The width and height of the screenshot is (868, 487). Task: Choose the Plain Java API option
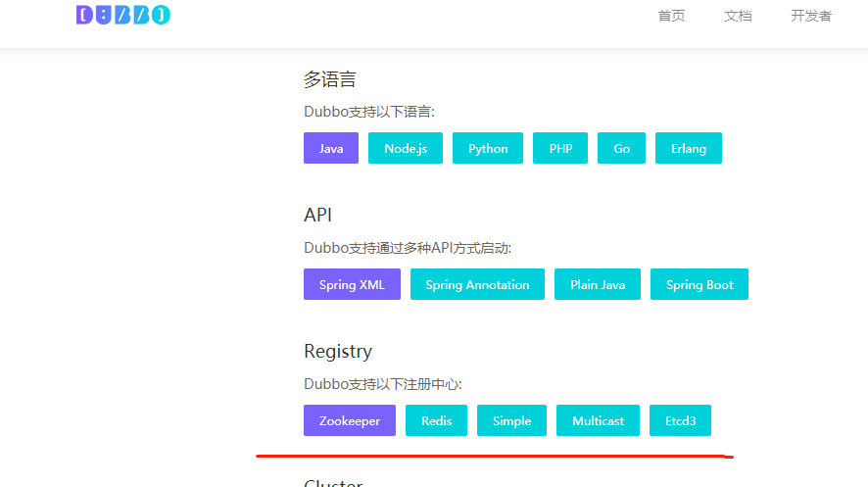[598, 284]
